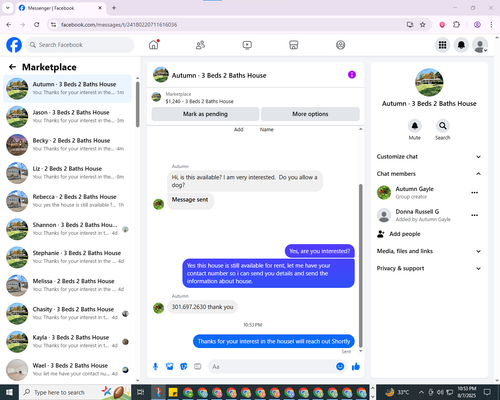Screen dimensions: 500x400
Task: Open Jason - 3 Beds 2 Baths conversation
Action: tap(68, 117)
